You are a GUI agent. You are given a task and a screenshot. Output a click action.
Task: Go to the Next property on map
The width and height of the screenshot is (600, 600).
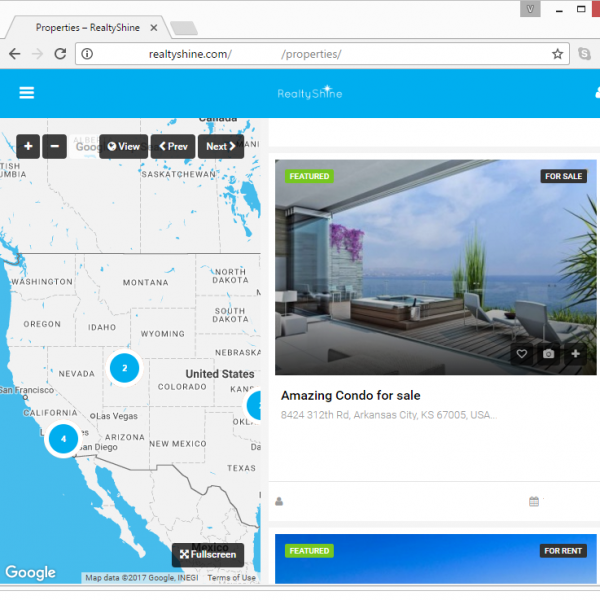[221, 146]
